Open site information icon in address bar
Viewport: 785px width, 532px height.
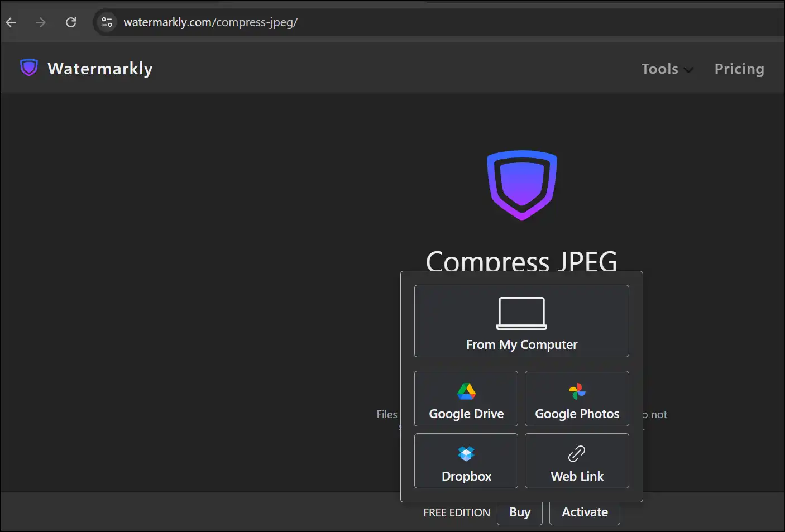[107, 22]
